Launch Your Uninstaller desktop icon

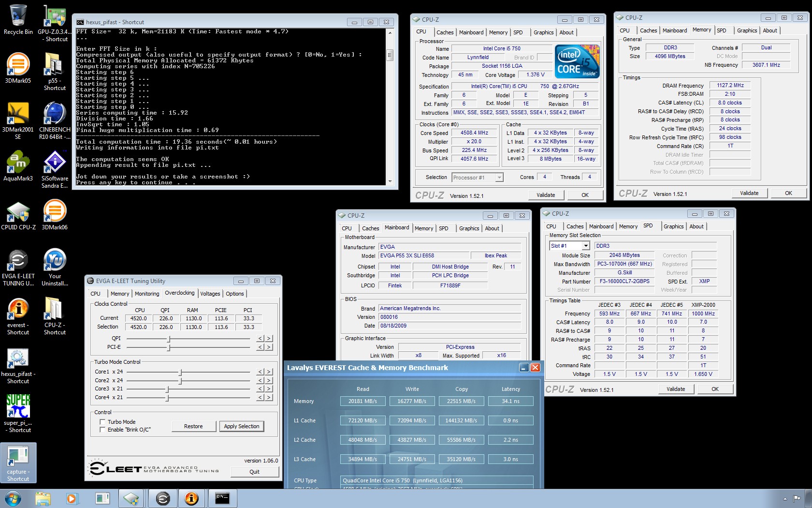click(x=55, y=267)
